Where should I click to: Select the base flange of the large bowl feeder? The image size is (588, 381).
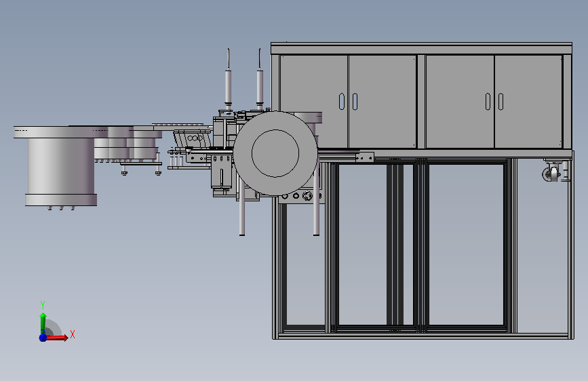click(x=61, y=200)
